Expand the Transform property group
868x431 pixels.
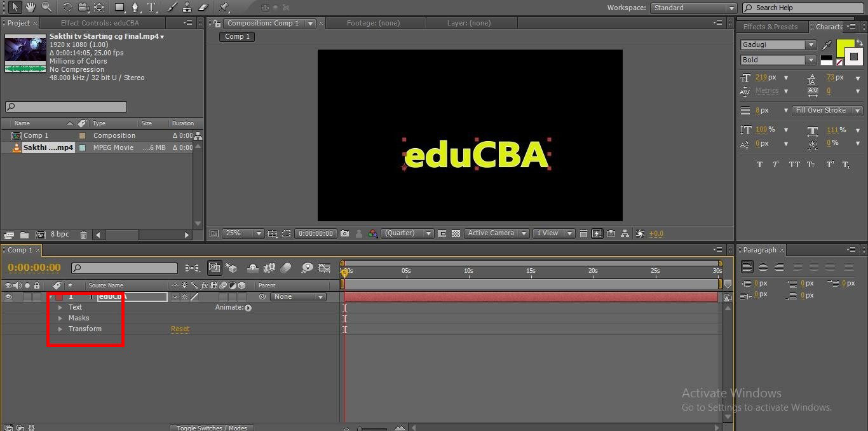click(60, 329)
